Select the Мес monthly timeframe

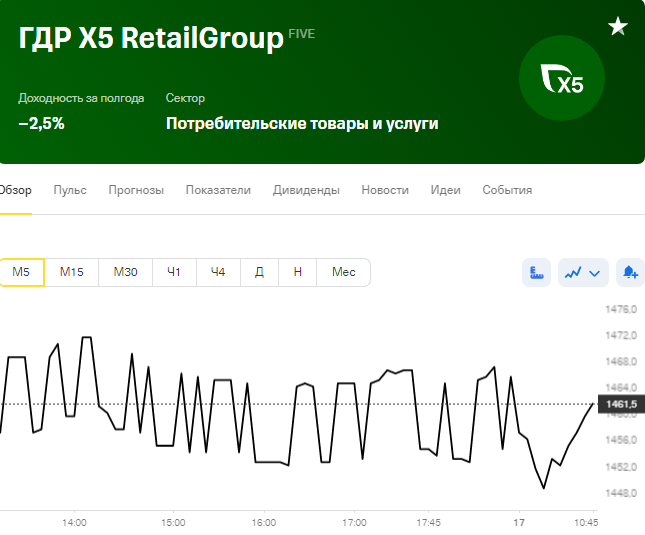pos(343,272)
